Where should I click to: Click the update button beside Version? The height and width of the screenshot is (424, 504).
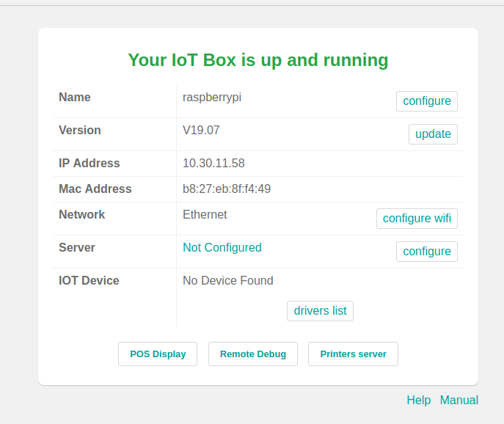(433, 134)
